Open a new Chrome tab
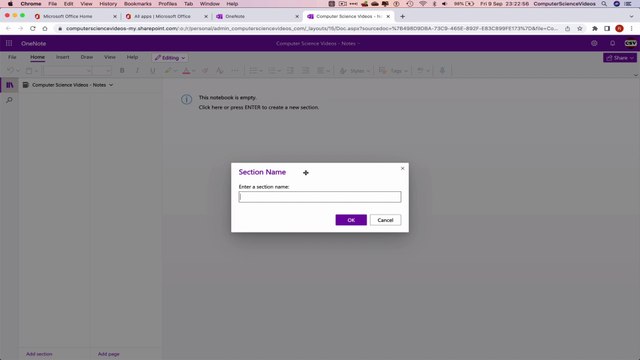This screenshot has height=360, width=640. pyautogui.click(x=402, y=16)
